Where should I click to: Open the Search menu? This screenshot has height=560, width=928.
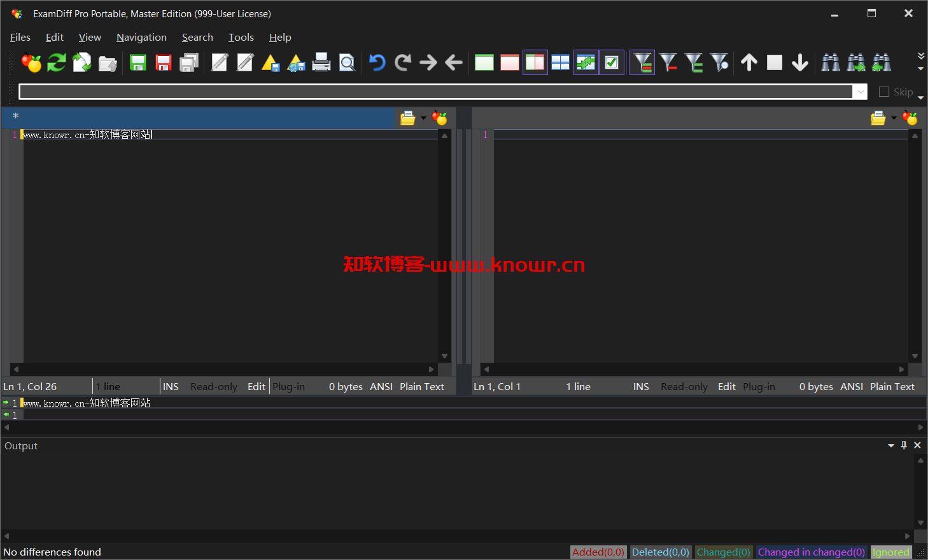[x=197, y=38]
